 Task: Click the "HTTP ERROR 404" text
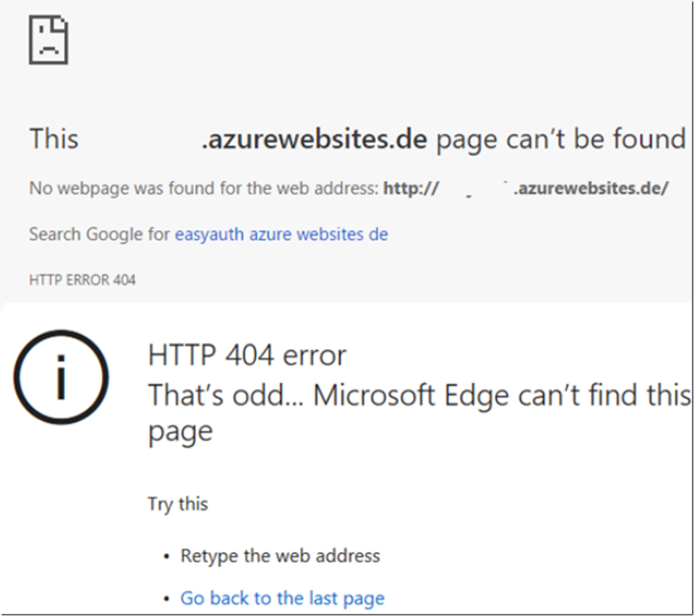pyautogui.click(x=82, y=279)
